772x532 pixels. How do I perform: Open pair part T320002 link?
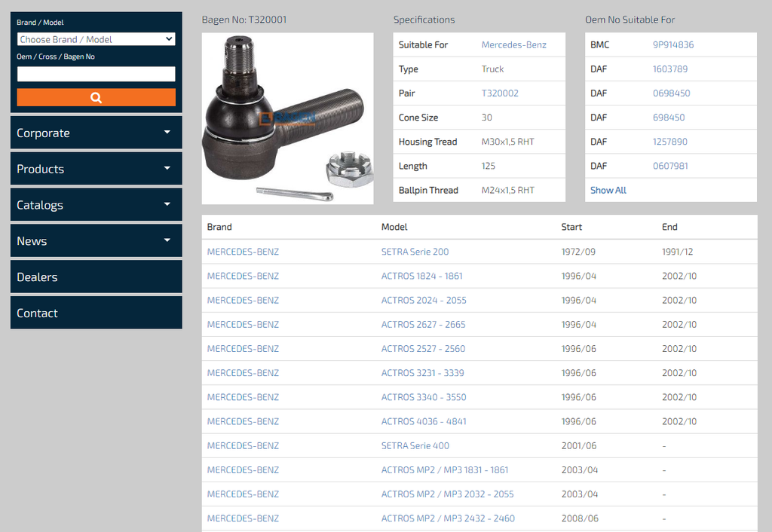(x=500, y=93)
